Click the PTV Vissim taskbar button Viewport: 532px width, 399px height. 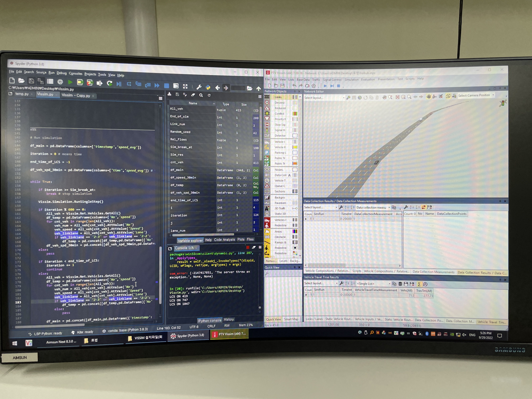[x=229, y=334]
